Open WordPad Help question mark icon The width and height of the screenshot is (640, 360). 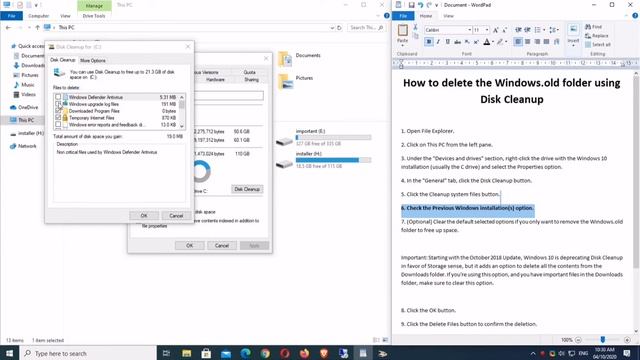click(x=635, y=16)
